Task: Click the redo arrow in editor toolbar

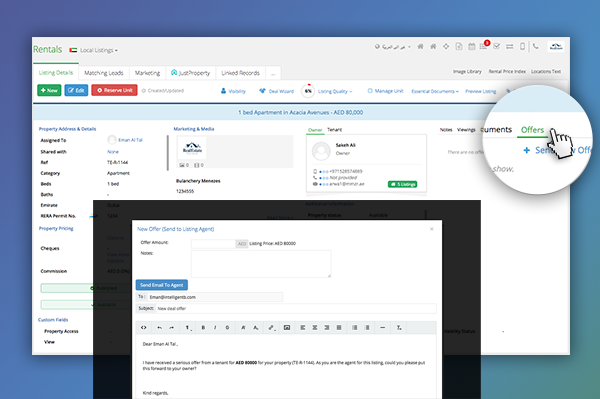Action: coord(171,327)
